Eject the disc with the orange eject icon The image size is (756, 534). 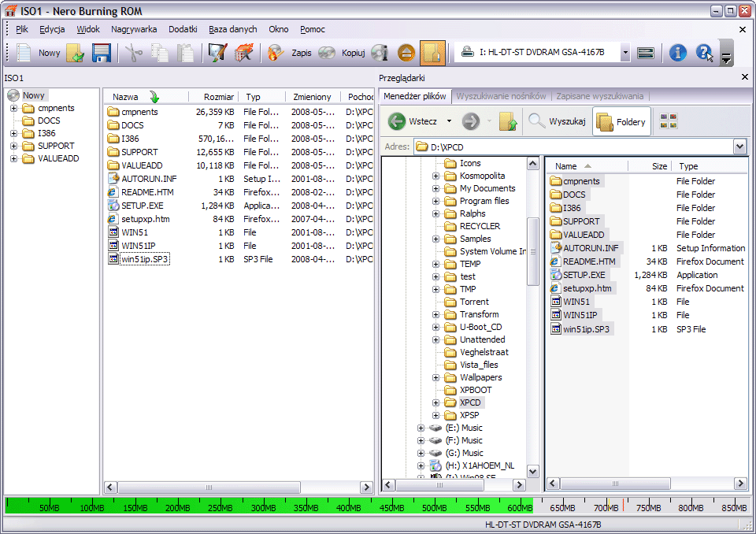(406, 53)
